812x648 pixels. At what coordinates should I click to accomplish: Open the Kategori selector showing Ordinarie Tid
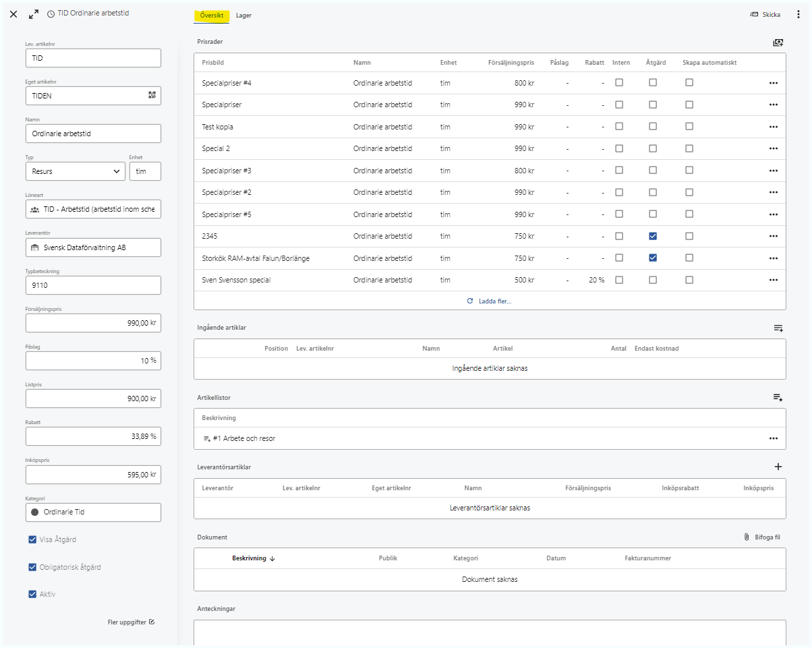point(94,512)
